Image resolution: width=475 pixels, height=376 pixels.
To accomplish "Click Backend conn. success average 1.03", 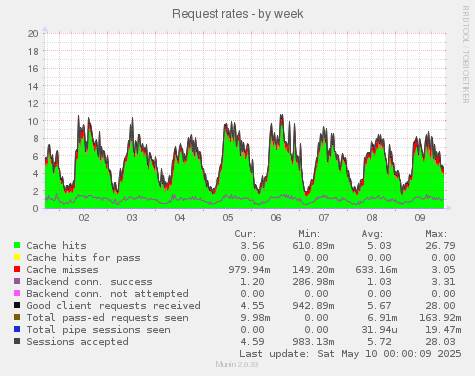I will tap(379, 282).
